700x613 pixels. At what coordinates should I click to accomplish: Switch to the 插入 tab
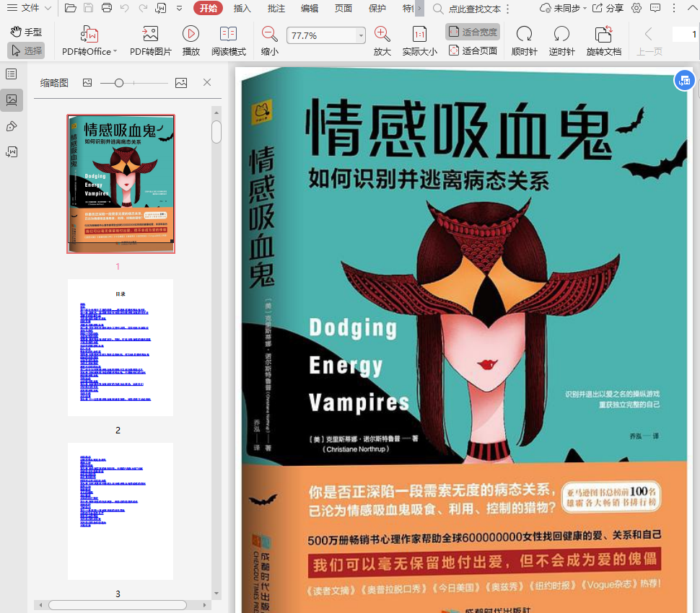242,9
